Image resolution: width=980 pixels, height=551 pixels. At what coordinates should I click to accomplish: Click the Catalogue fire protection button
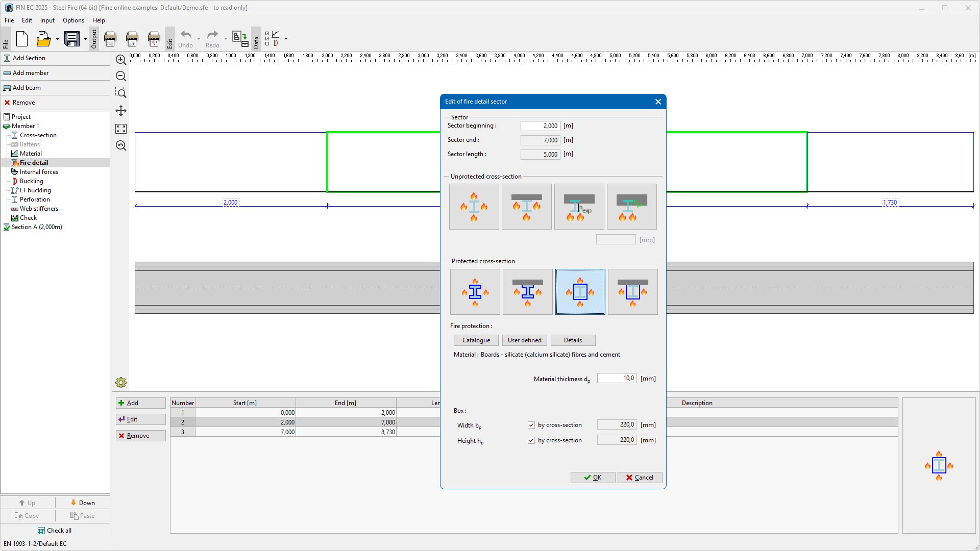click(476, 340)
